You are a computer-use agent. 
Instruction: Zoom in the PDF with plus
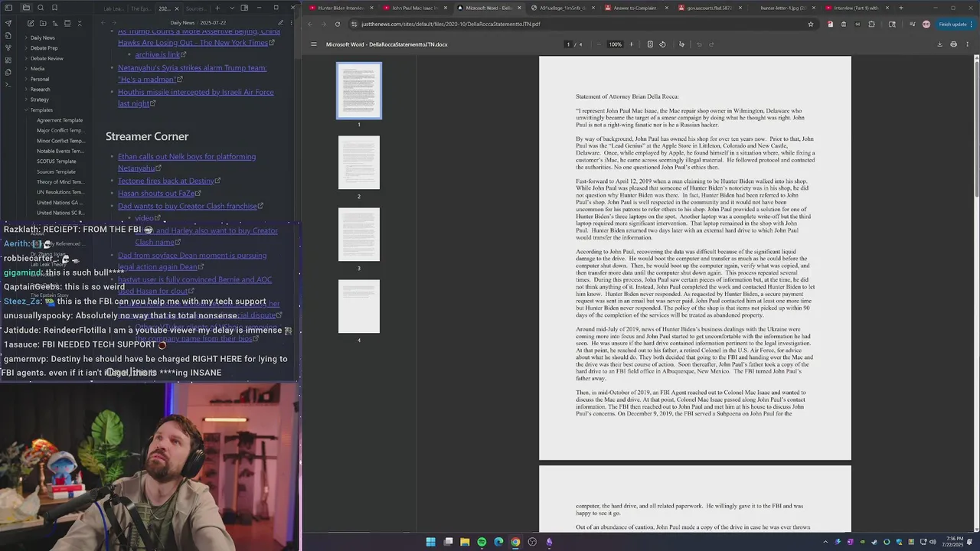(x=631, y=44)
